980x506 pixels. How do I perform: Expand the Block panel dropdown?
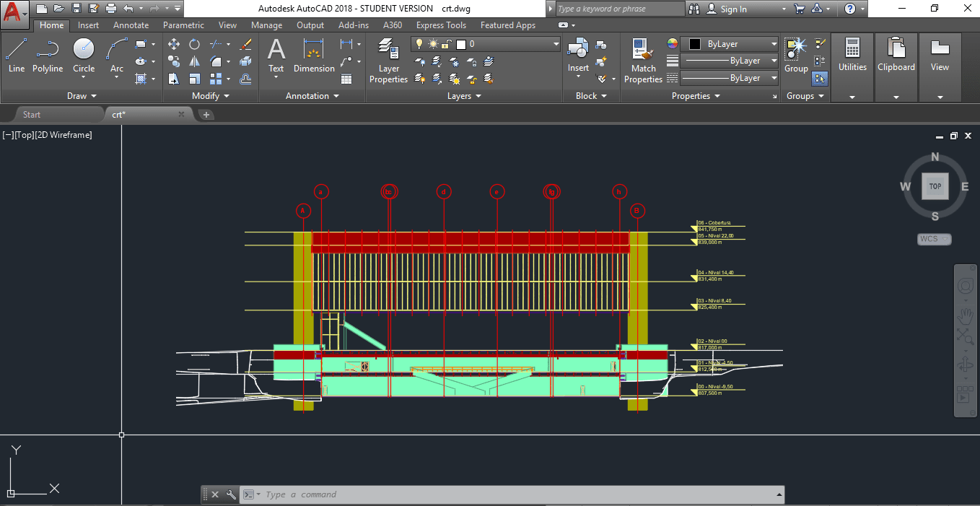pos(591,96)
